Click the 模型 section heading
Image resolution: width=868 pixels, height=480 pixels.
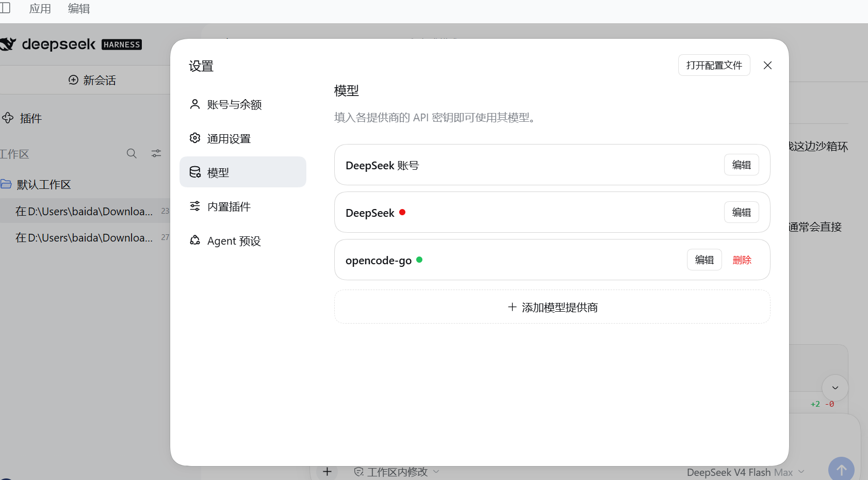347,91
